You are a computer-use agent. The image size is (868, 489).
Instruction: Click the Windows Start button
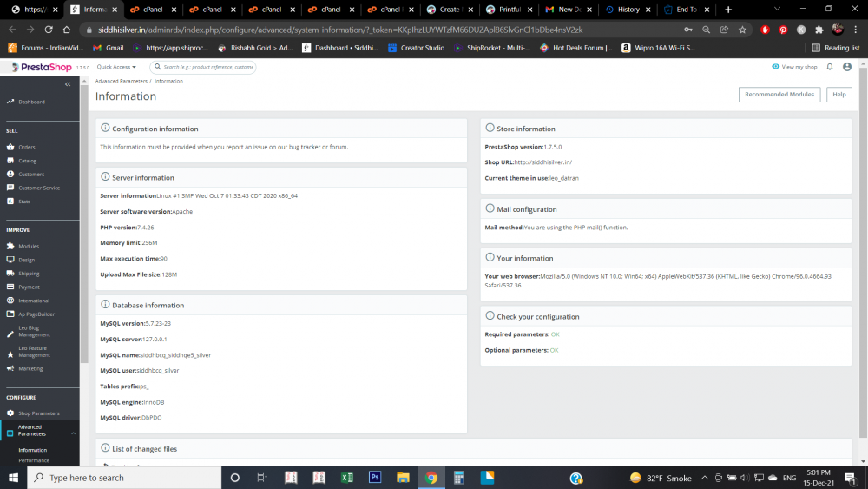tap(13, 478)
